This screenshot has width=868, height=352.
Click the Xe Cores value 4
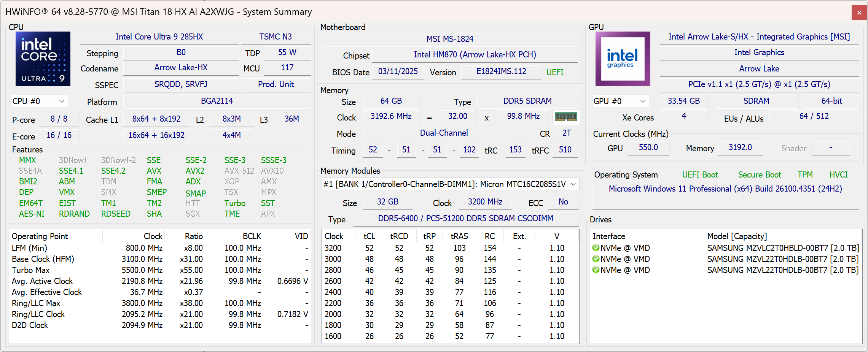684,116
